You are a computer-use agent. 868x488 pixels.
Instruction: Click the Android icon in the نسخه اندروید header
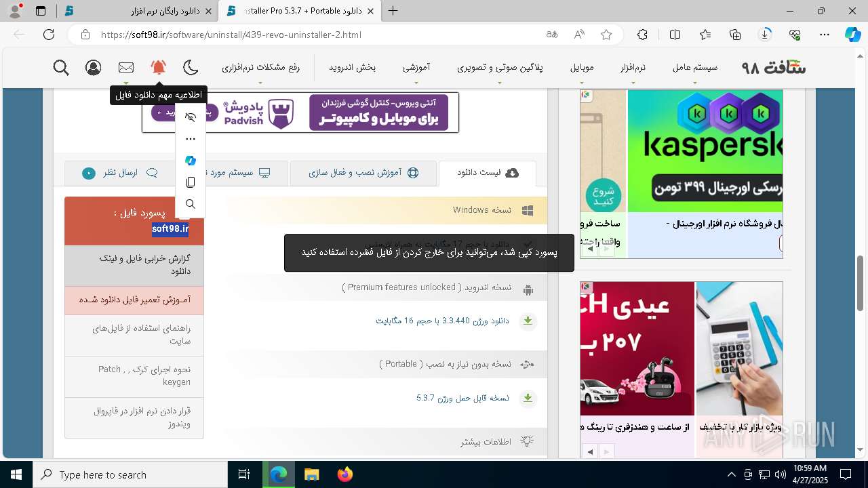(528, 289)
